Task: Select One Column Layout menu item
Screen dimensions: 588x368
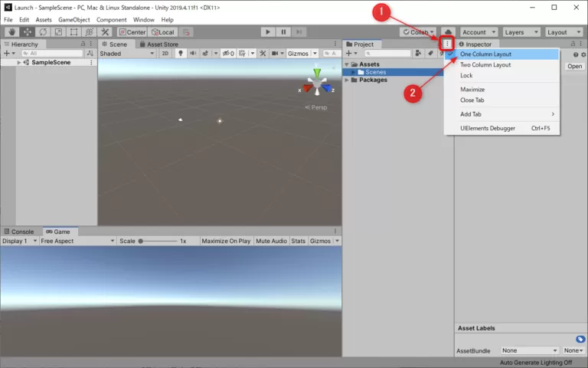Action: point(501,54)
